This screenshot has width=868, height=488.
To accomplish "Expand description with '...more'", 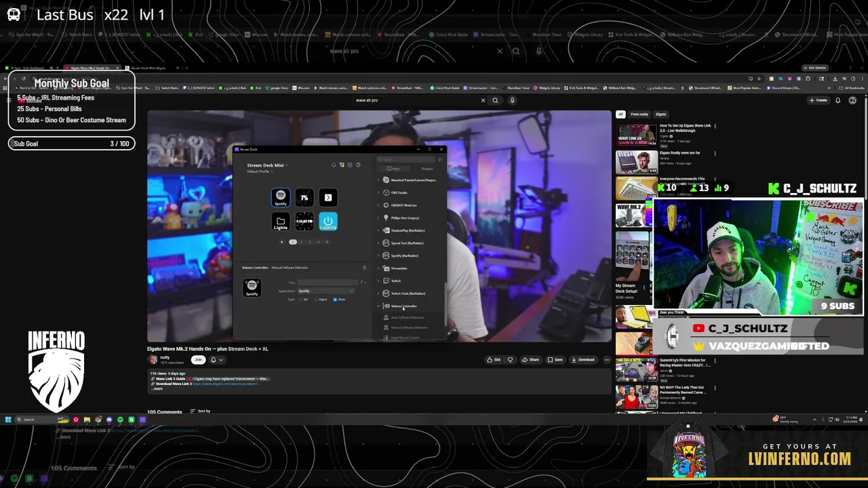I will click(x=156, y=388).
